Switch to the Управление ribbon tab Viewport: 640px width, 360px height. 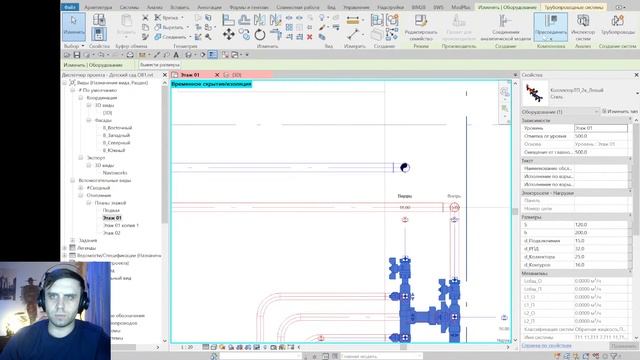pyautogui.click(x=356, y=7)
